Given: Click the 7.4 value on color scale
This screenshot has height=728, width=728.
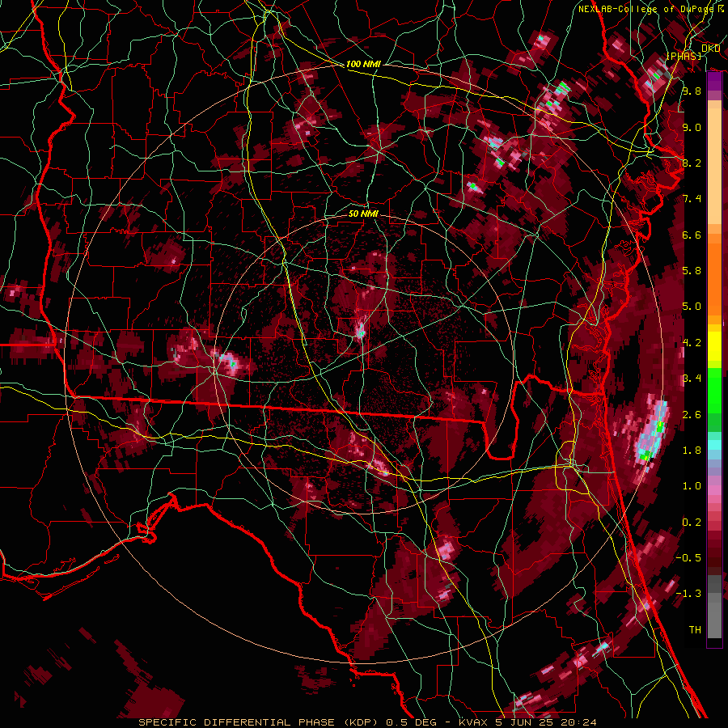Looking at the screenshot, I should pyautogui.click(x=692, y=199).
